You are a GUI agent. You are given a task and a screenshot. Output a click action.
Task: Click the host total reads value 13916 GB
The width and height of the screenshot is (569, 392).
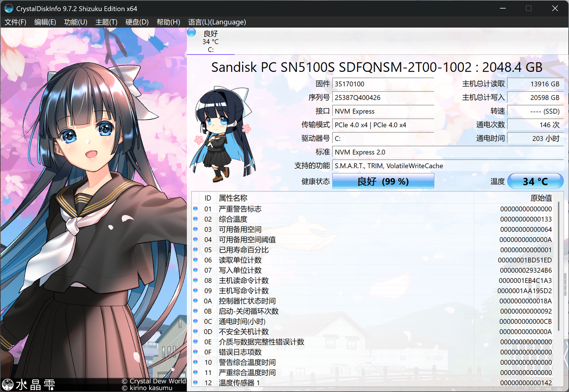(535, 84)
